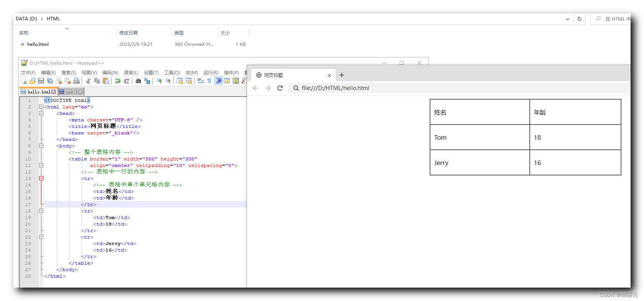Open the 视图(V) menu

(x=89, y=72)
